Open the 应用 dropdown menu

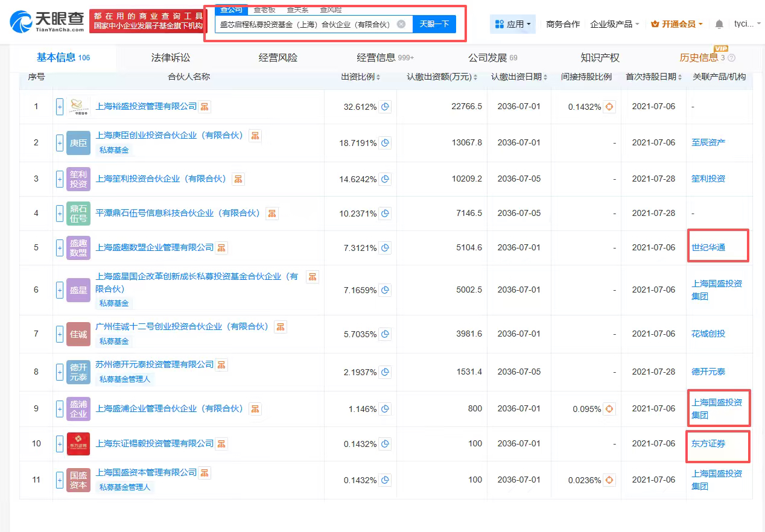(x=512, y=24)
